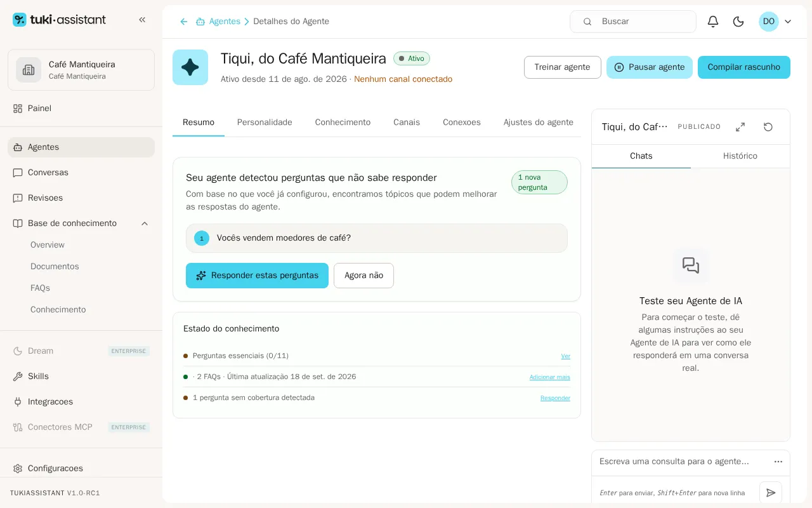
Task: Click Adicionar mais link for FAQs
Action: click(x=550, y=377)
